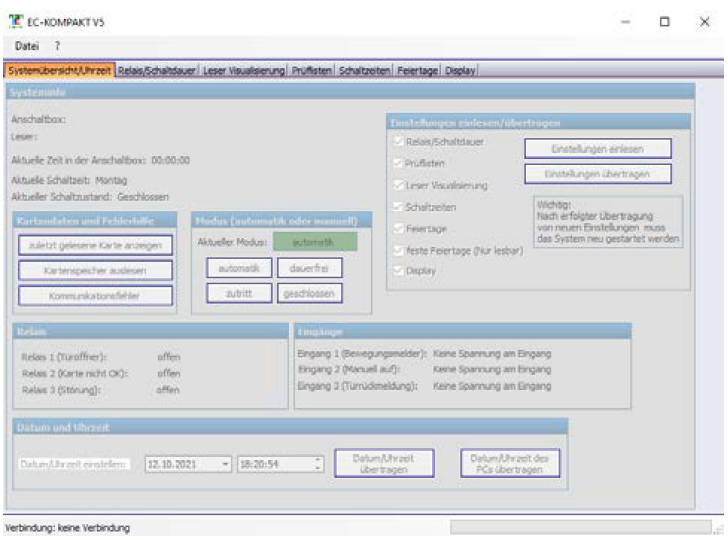Click 'Eingang 1 (Bewegungsmelder):' label
The image size is (728, 540).
click(x=362, y=353)
